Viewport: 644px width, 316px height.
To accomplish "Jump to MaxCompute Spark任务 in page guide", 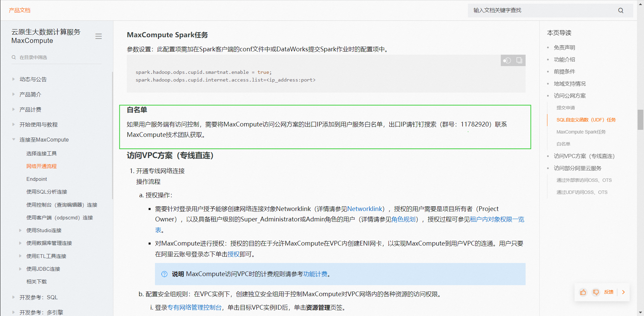I will pos(581,132).
